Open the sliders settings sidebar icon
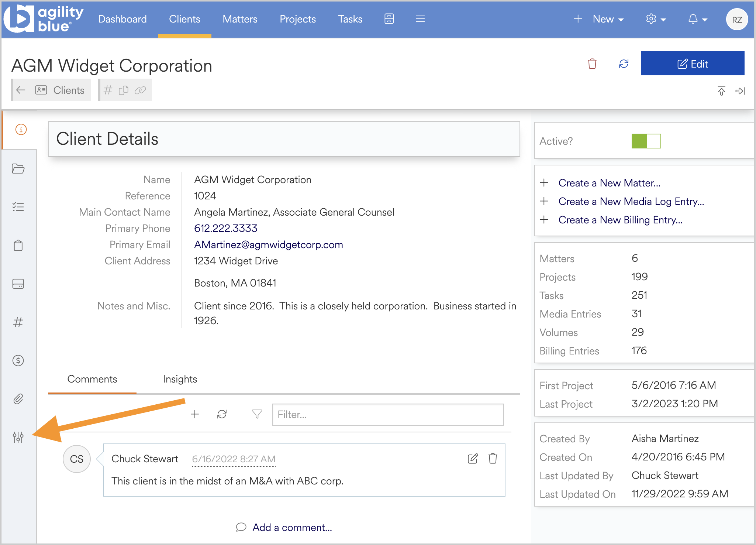 [x=18, y=437]
